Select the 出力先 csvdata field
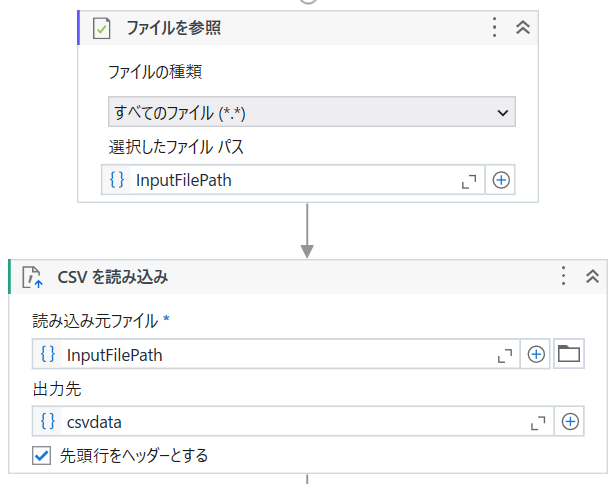 click(293, 422)
